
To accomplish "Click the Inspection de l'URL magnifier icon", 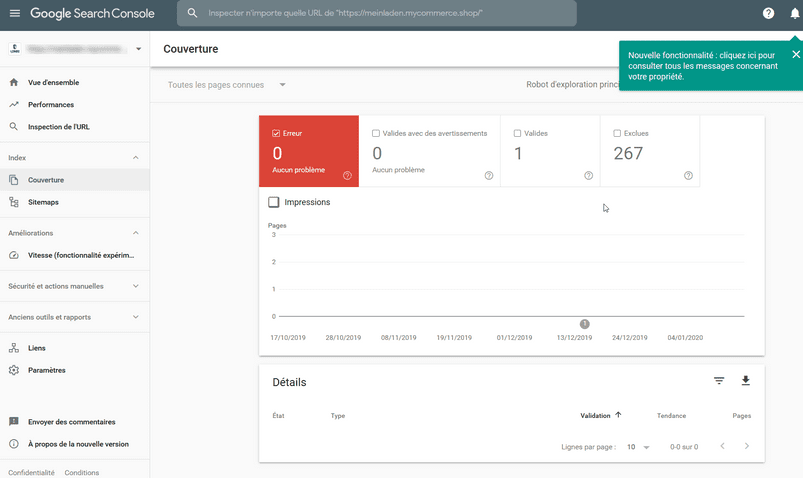I will [14, 127].
